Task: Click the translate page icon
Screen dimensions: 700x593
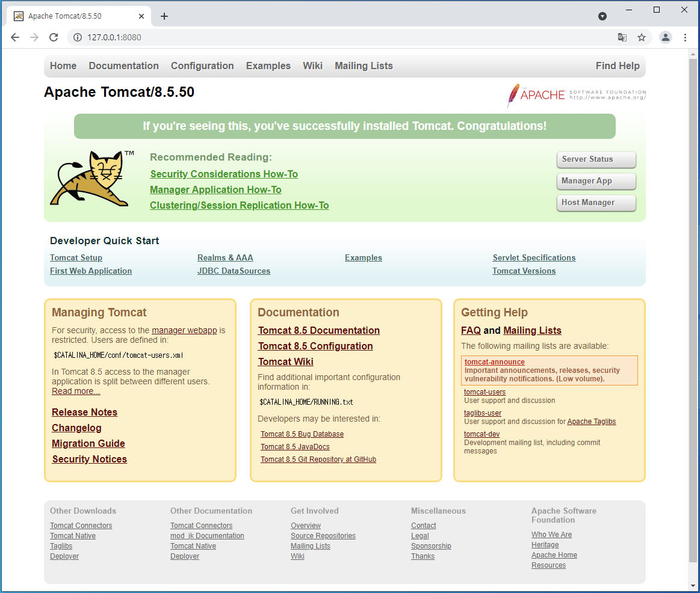Action: pyautogui.click(x=622, y=37)
